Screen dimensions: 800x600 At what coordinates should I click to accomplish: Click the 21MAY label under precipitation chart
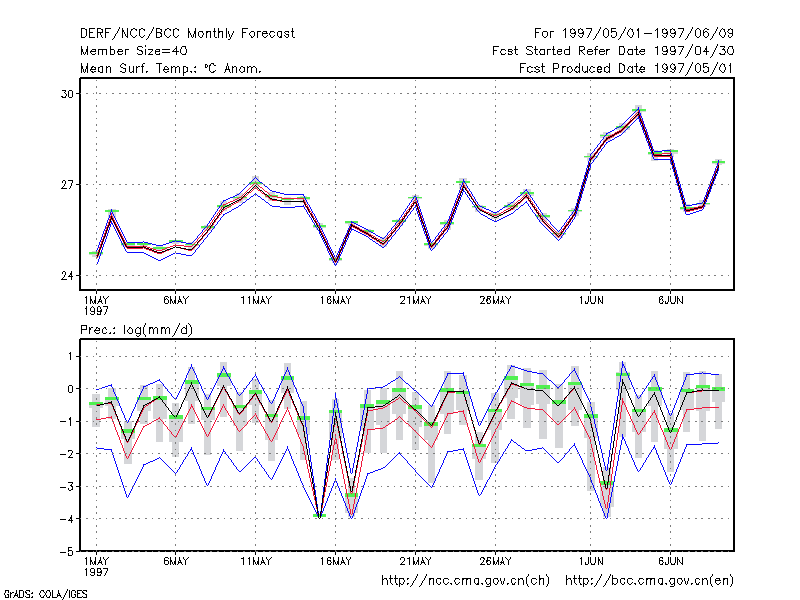pos(415,561)
